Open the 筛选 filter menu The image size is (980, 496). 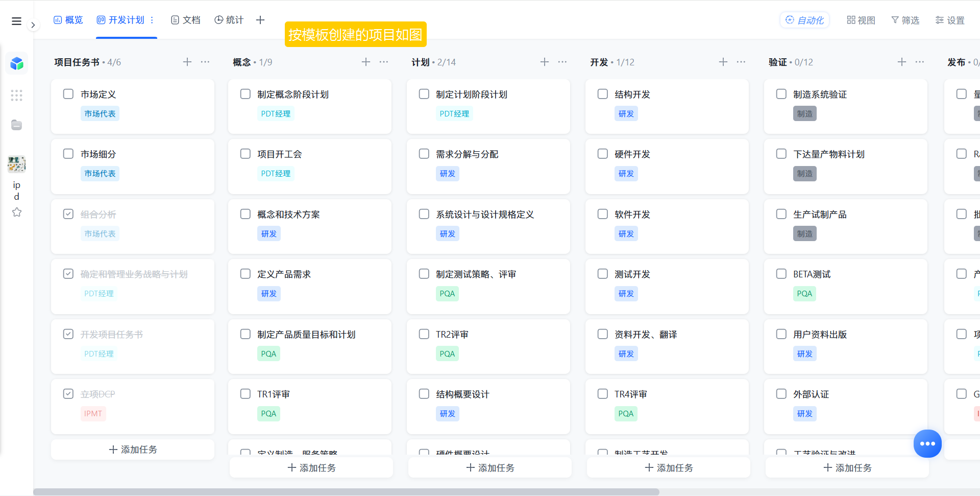[905, 20]
